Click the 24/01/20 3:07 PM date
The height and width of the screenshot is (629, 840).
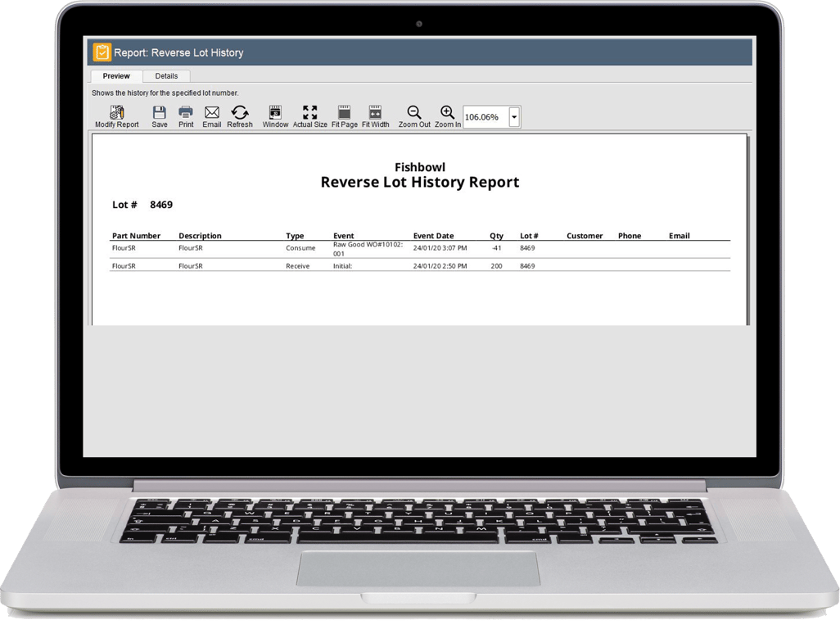click(x=440, y=248)
